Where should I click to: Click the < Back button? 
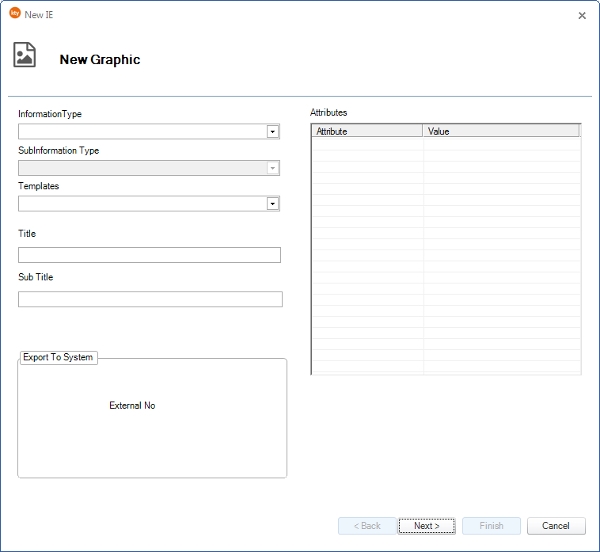[367, 526]
